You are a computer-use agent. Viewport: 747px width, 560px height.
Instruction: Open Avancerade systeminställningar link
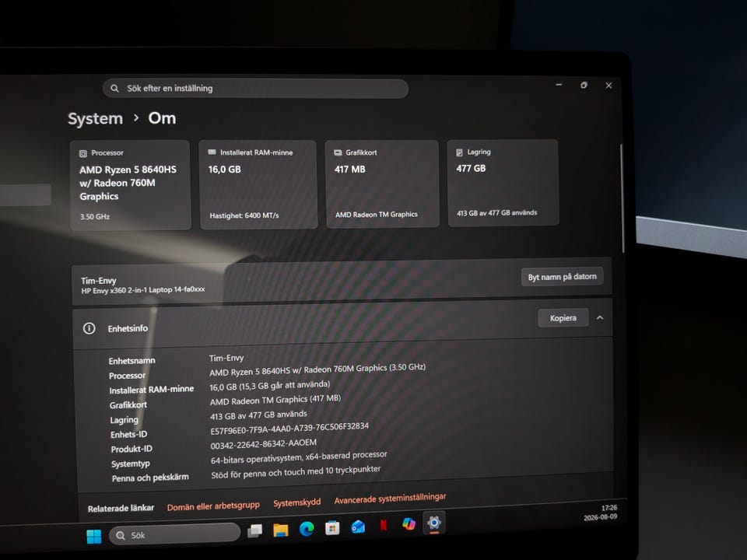[x=390, y=499]
